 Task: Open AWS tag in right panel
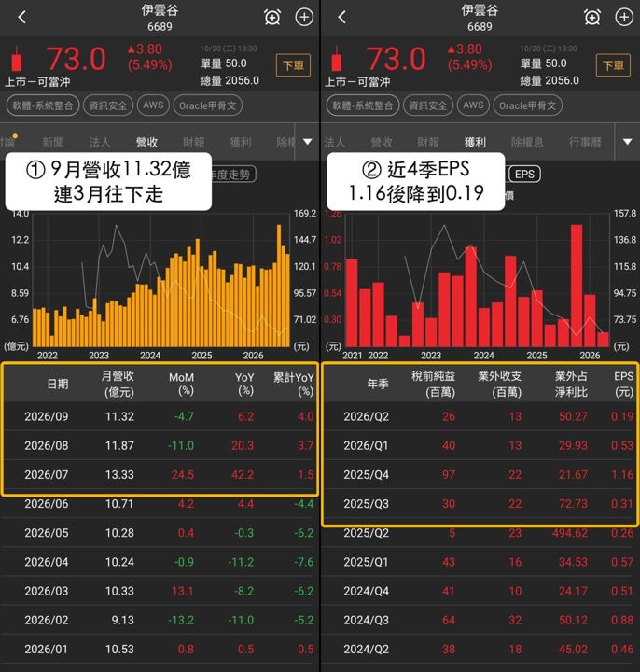[473, 105]
